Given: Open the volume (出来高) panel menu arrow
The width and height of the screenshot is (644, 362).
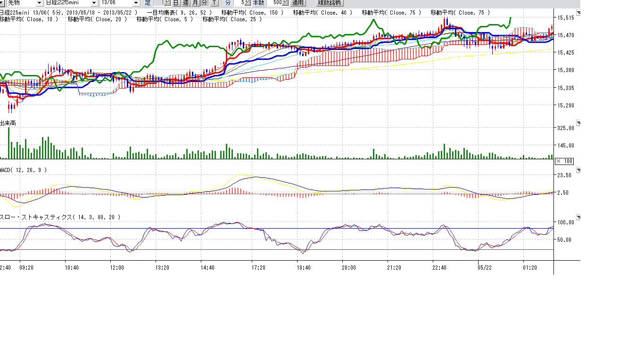Looking at the screenshot, I should [x=578, y=123].
